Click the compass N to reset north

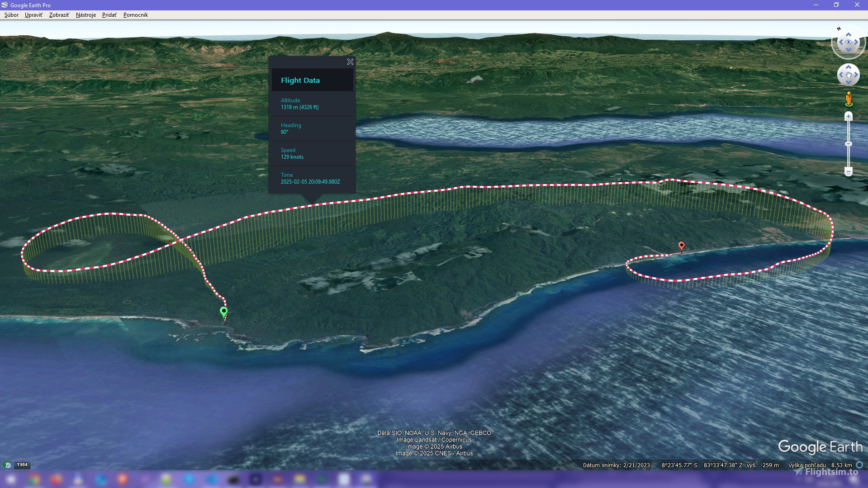click(x=839, y=29)
